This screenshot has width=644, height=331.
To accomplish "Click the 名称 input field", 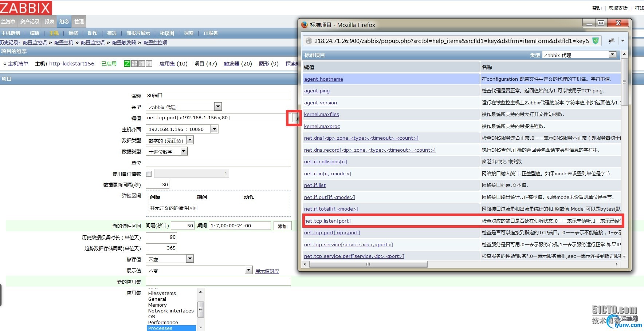I will coord(218,95).
